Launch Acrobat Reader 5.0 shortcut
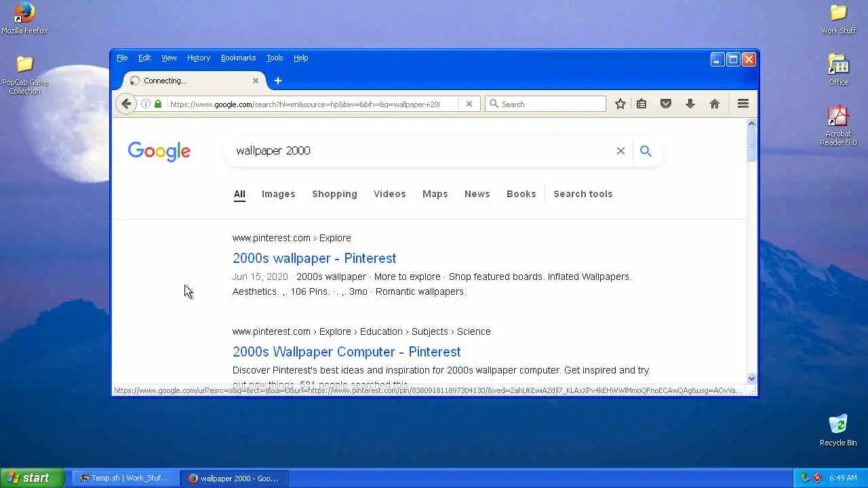Screen dimensions: 868x488 (x=838, y=126)
